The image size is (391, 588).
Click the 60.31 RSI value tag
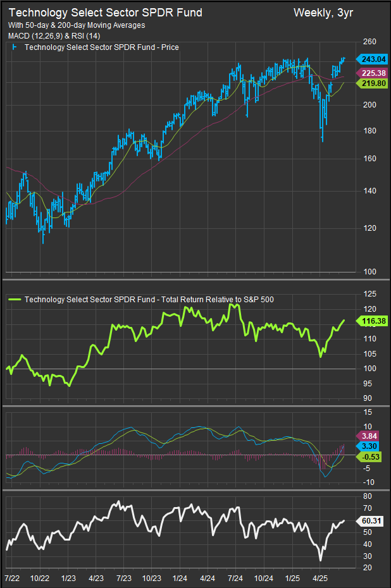369,521
